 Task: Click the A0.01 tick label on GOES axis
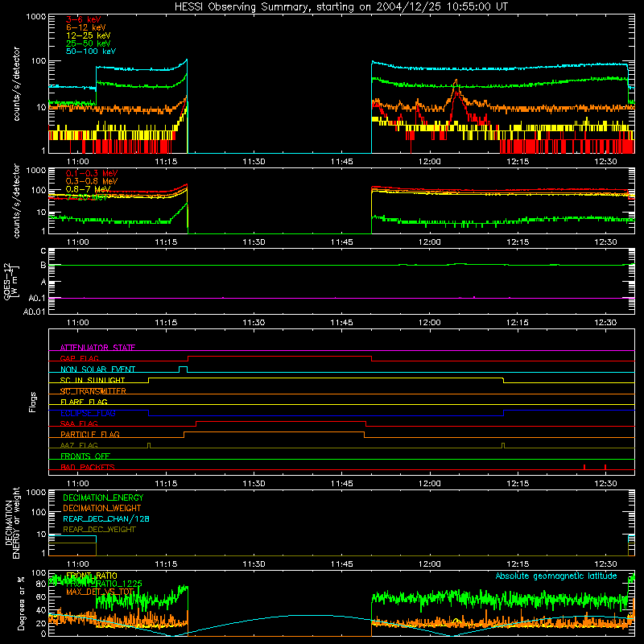pyautogui.click(x=34, y=312)
